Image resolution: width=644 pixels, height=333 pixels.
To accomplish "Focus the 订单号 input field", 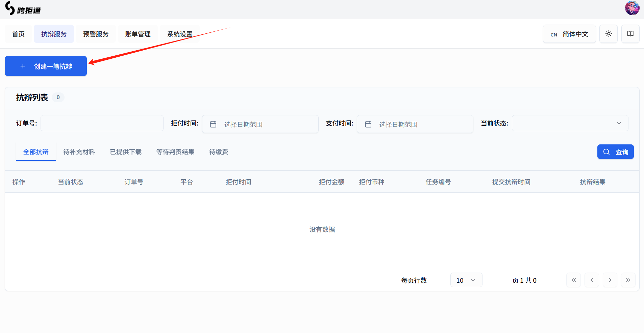I will pyautogui.click(x=102, y=123).
